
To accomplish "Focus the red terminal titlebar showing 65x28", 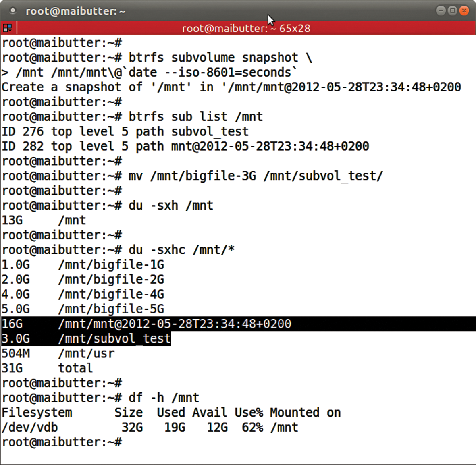I will (x=246, y=28).
